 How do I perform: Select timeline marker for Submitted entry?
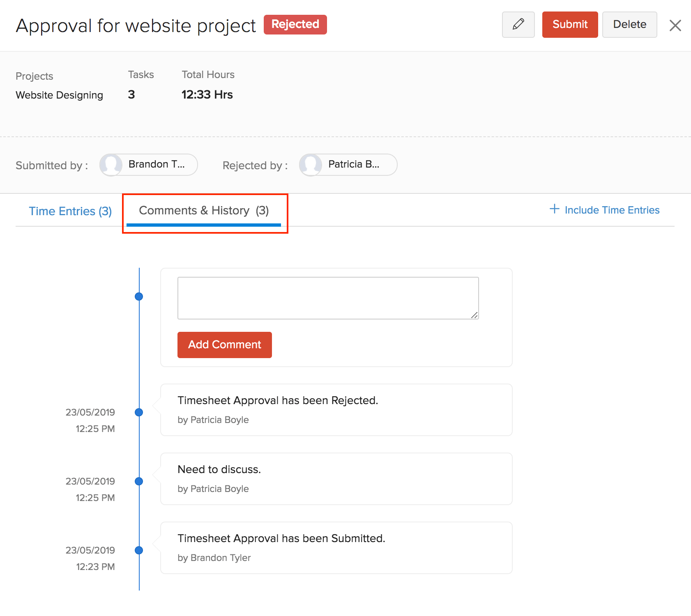tap(139, 550)
